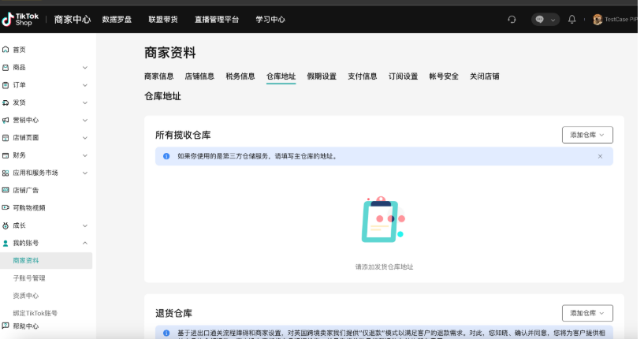
Task: Select 商家资料 in sidebar
Action: pyautogui.click(x=46, y=260)
